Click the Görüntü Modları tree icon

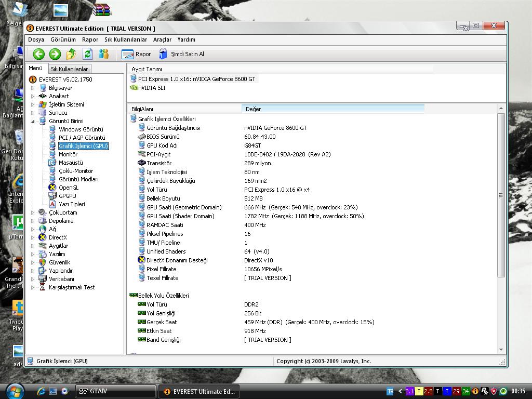coord(52,179)
